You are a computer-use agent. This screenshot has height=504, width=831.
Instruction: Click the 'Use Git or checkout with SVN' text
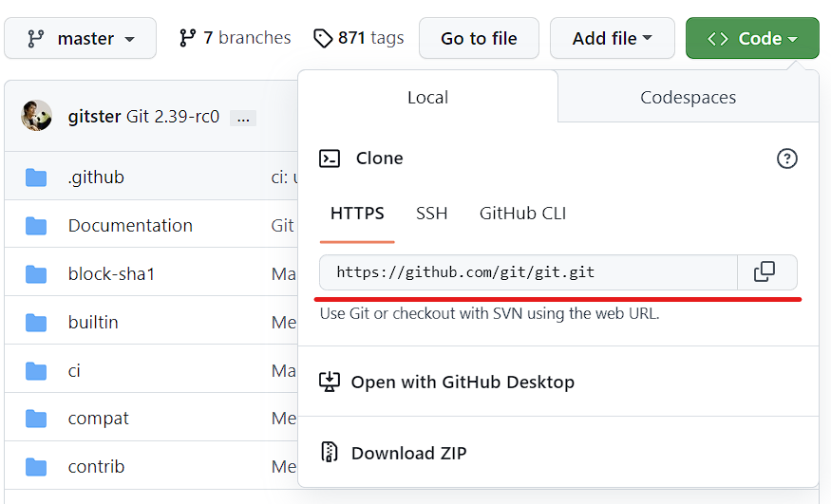tap(490, 313)
